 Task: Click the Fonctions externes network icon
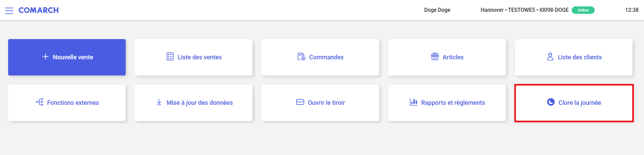pyautogui.click(x=40, y=102)
